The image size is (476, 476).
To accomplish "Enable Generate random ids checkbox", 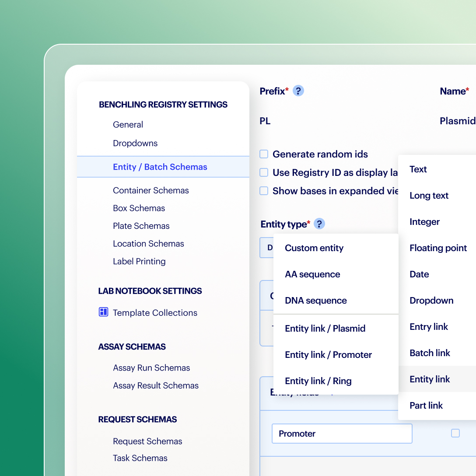I will click(264, 154).
